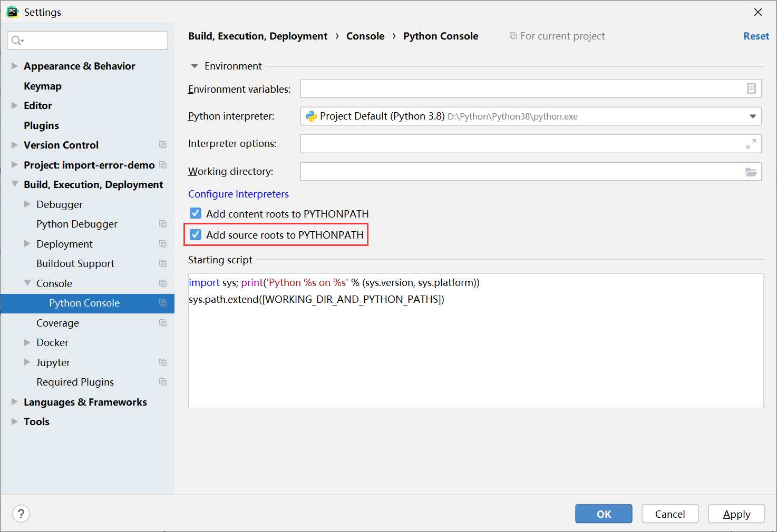The image size is (777, 532).
Task: Expand Languages & Frameworks
Action: point(15,402)
